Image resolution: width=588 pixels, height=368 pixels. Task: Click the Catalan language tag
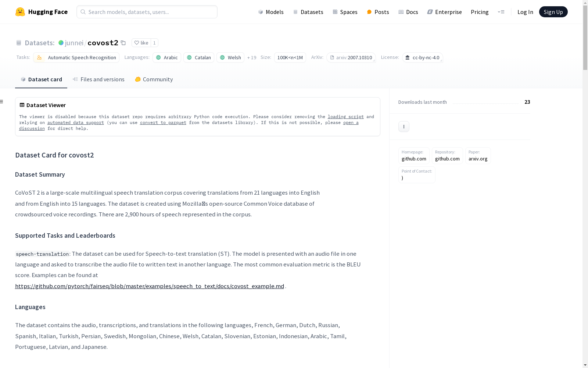click(x=199, y=57)
